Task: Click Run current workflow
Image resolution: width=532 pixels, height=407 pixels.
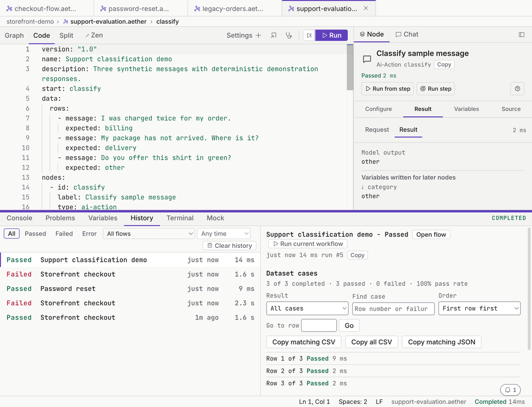Action: [x=308, y=244]
